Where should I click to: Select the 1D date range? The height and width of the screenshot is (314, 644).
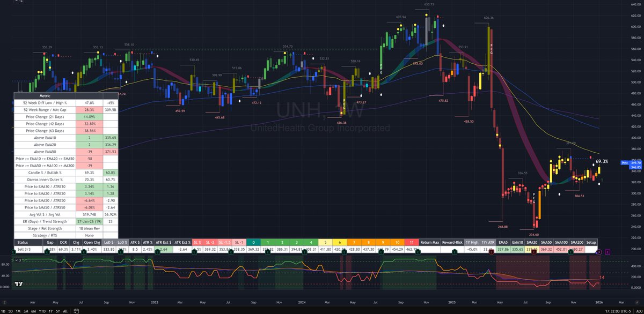[x=4, y=310]
